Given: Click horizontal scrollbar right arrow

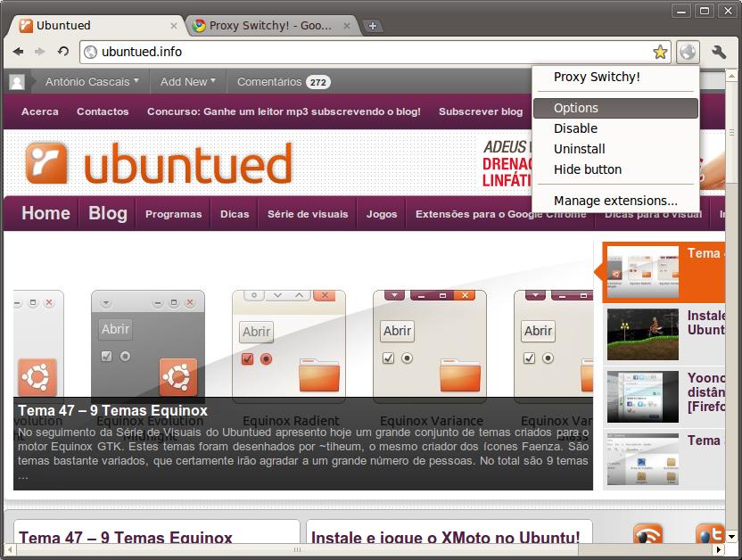Looking at the screenshot, I should coord(719,549).
